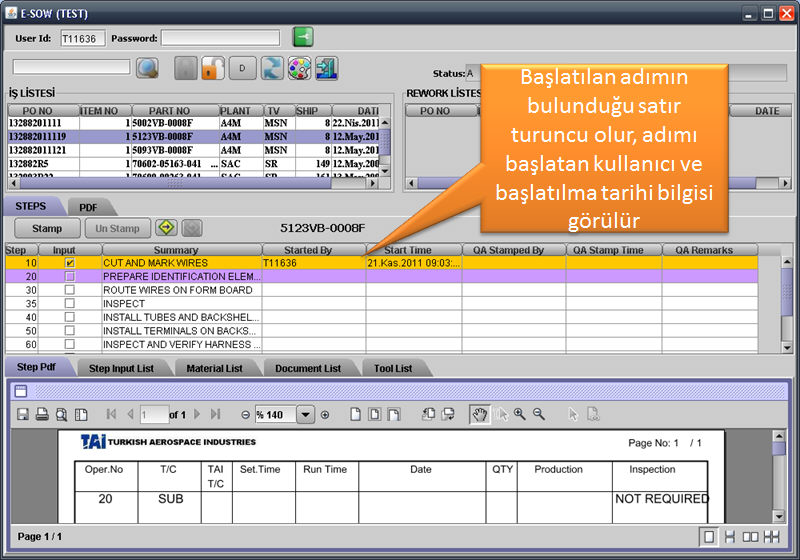Open the zoom percent dropdown arrow

click(305, 415)
